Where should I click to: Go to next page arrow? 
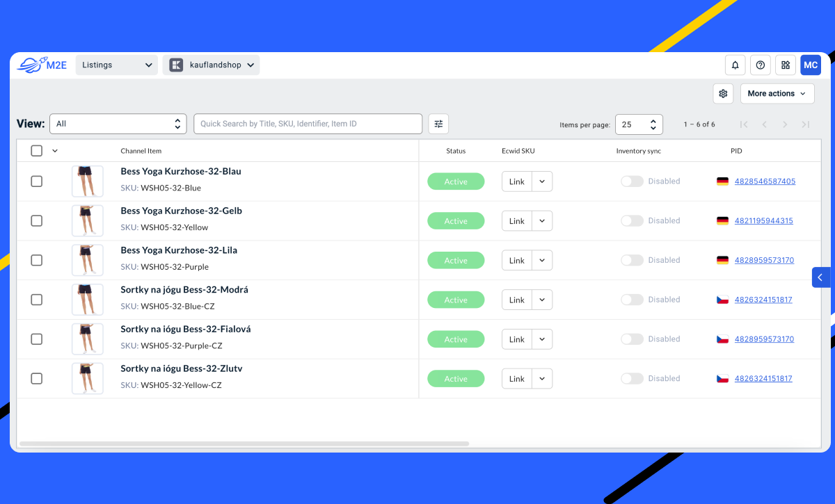[785, 124]
